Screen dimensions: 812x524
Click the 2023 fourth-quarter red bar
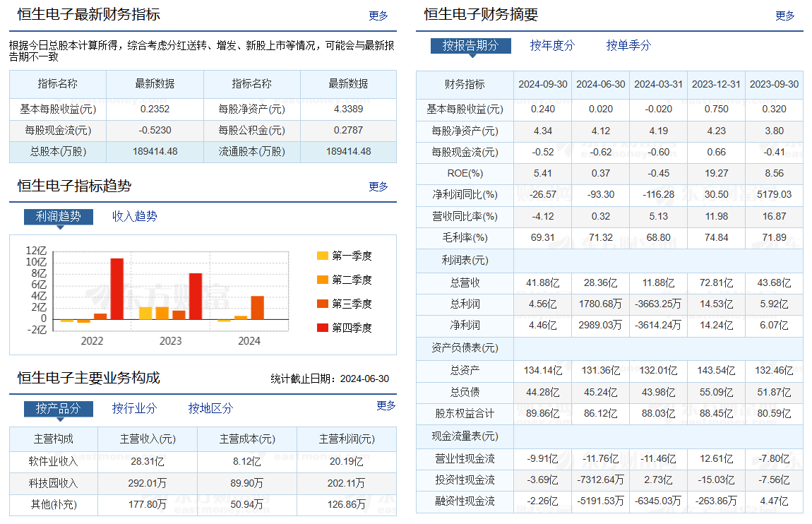click(196, 297)
